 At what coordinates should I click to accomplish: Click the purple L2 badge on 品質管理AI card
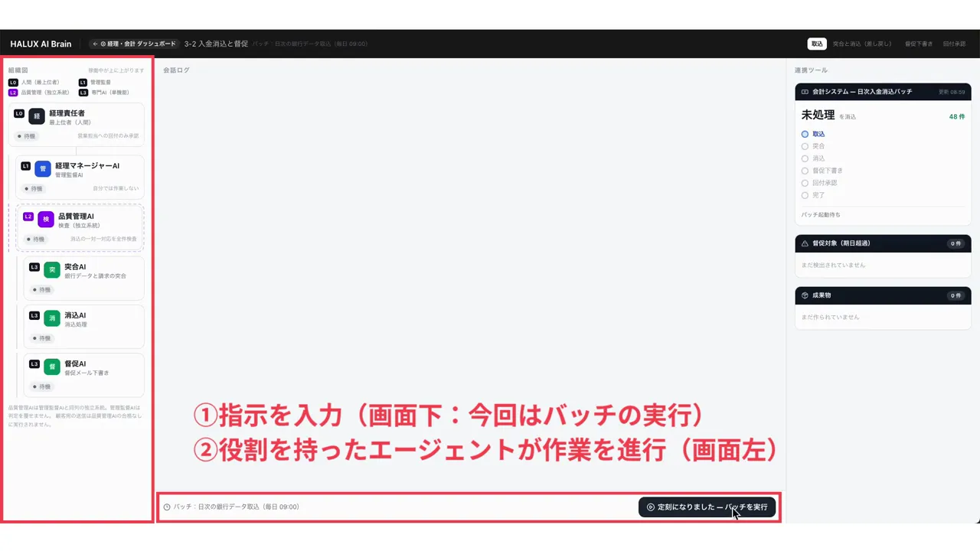28,217
